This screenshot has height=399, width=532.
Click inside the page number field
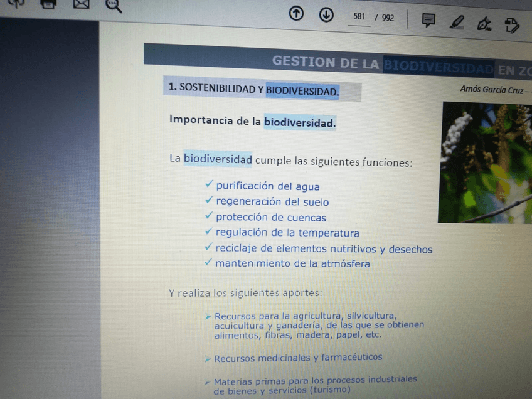[359, 17]
